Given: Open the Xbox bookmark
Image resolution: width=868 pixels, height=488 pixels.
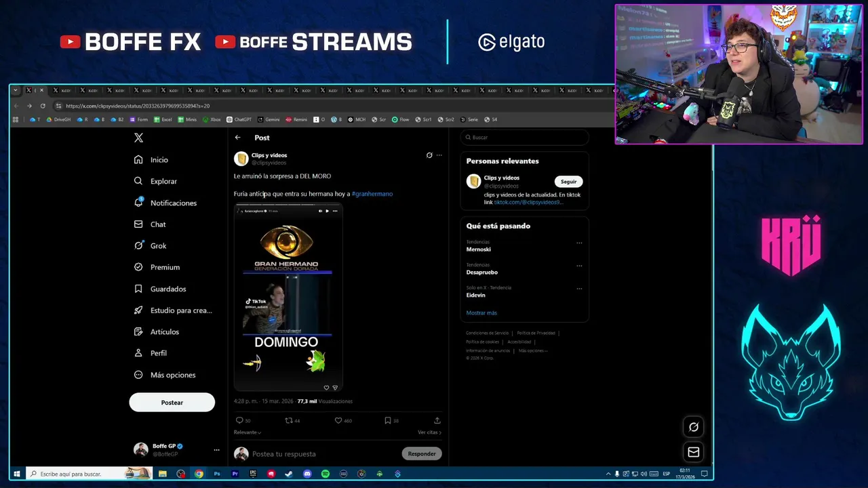Looking at the screenshot, I should [x=212, y=119].
